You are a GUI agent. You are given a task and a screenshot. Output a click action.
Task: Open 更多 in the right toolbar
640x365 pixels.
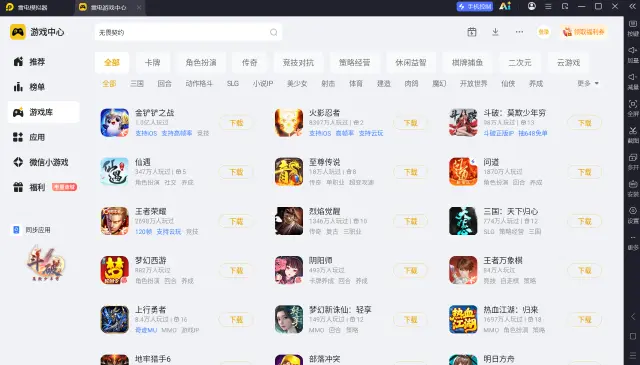click(x=633, y=242)
